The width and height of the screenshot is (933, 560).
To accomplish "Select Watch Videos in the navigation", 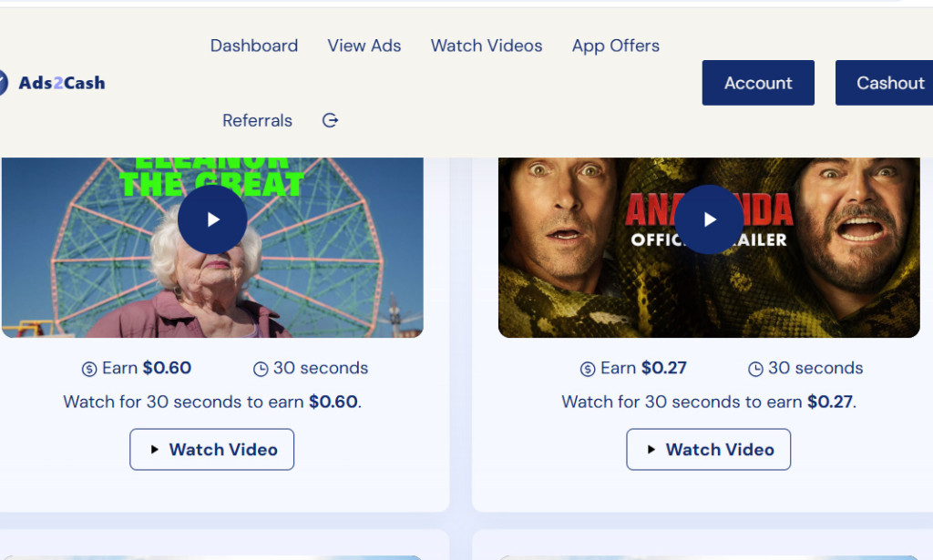I will 486,46.
